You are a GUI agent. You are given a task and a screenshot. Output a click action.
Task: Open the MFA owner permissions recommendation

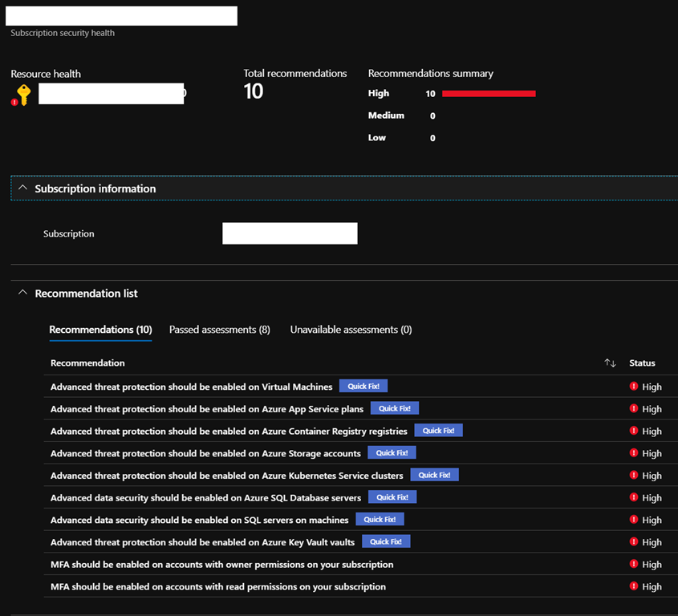pos(221,565)
